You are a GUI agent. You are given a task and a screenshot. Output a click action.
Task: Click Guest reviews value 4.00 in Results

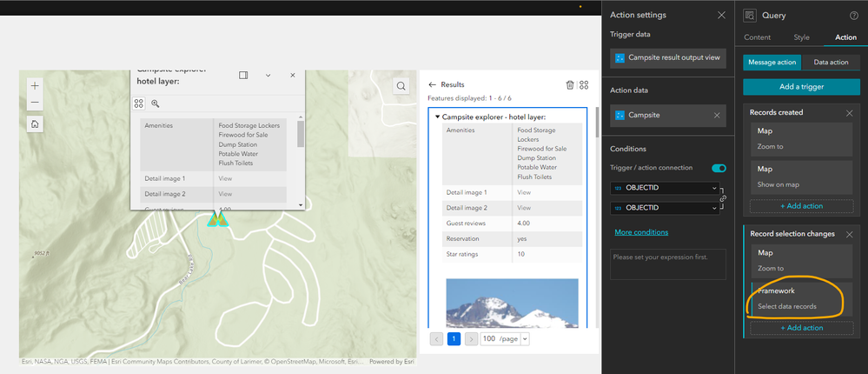pyautogui.click(x=524, y=224)
